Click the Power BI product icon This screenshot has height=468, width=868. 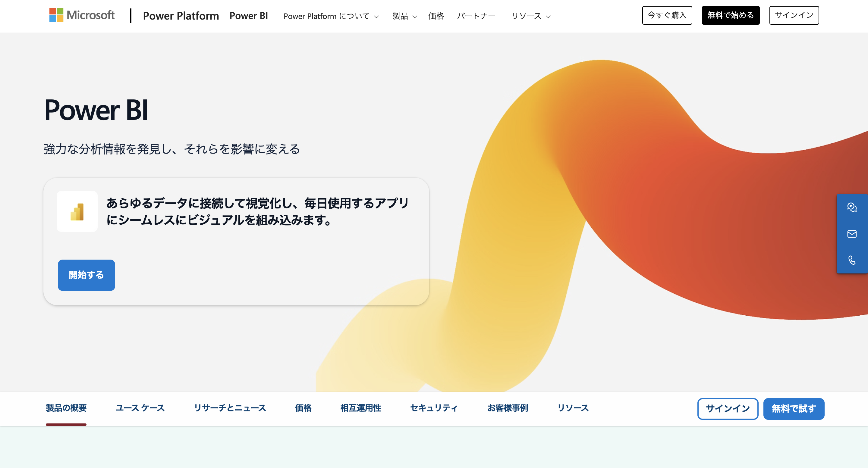tap(77, 211)
